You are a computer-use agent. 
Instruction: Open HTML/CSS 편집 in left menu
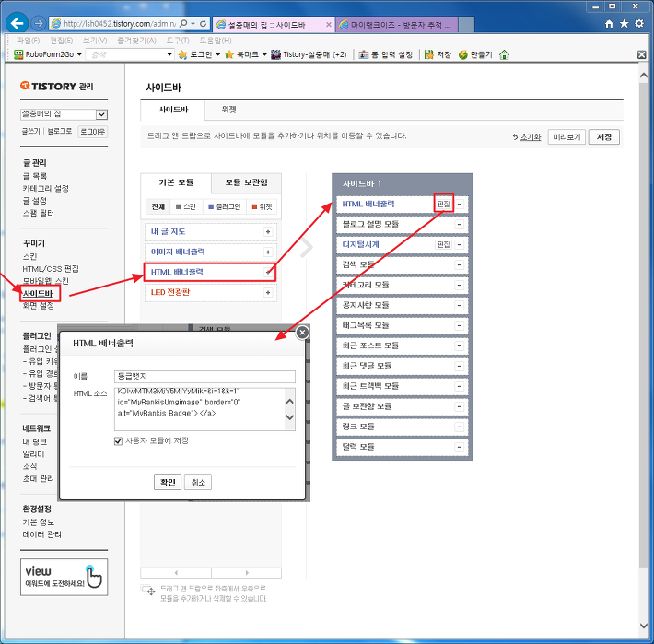tap(51, 269)
